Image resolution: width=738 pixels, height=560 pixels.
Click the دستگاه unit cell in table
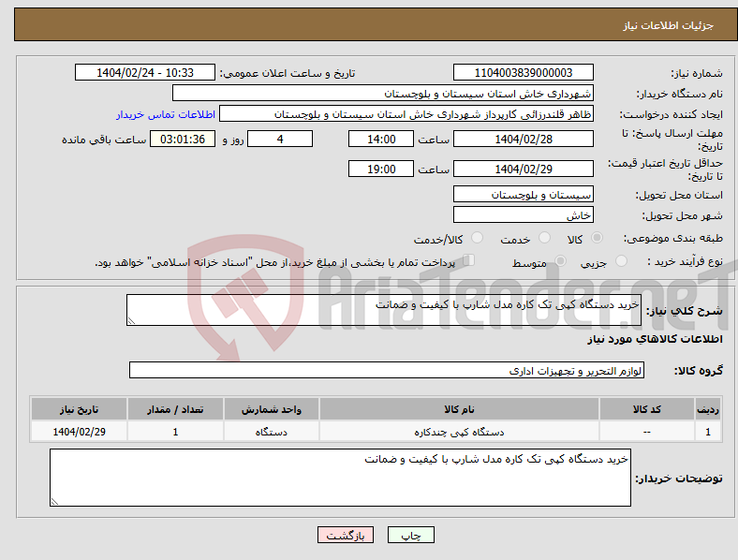[x=272, y=432]
